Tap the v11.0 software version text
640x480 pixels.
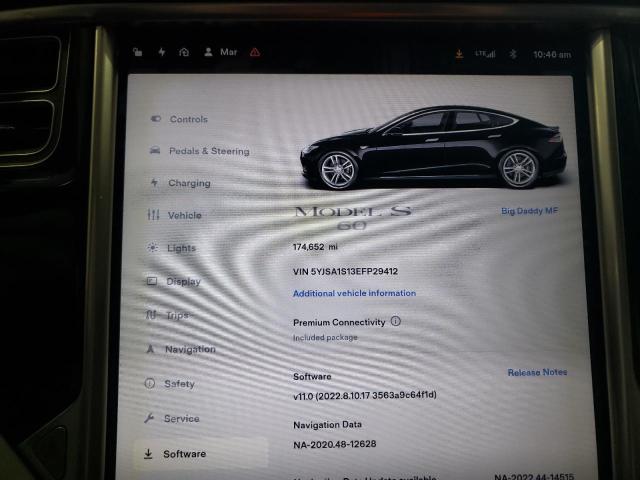[365, 395]
